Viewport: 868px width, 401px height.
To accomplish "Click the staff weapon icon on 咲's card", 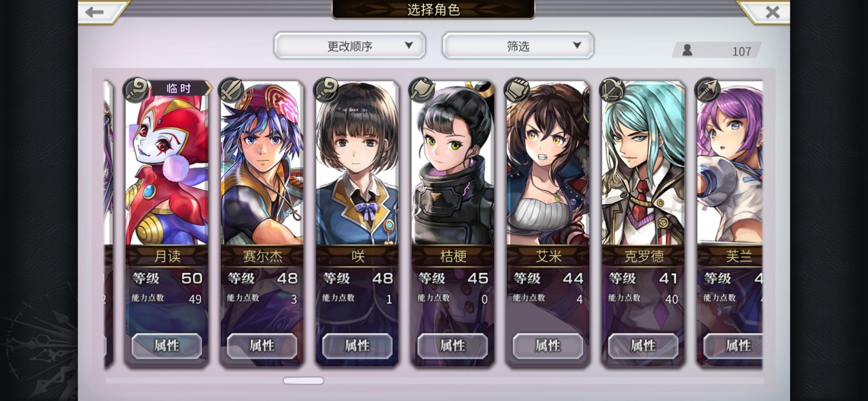I will [326, 90].
